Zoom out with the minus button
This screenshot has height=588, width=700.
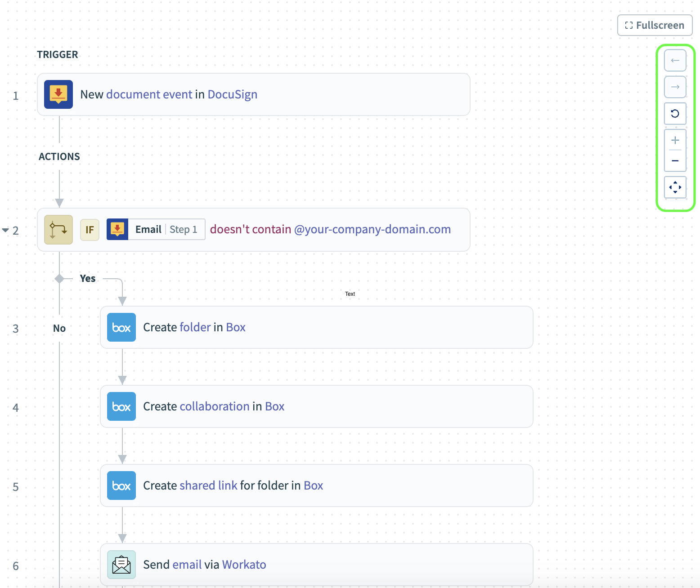pos(675,161)
